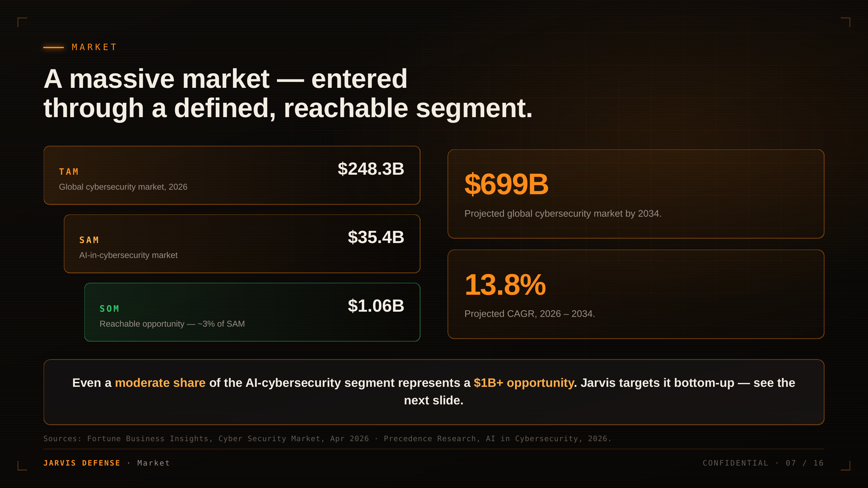Click the bottom-left corner bracket mark

pyautogui.click(x=22, y=466)
